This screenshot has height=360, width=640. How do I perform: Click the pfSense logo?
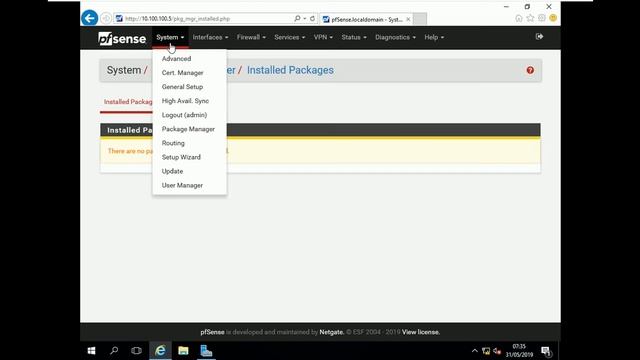pyautogui.click(x=122, y=38)
